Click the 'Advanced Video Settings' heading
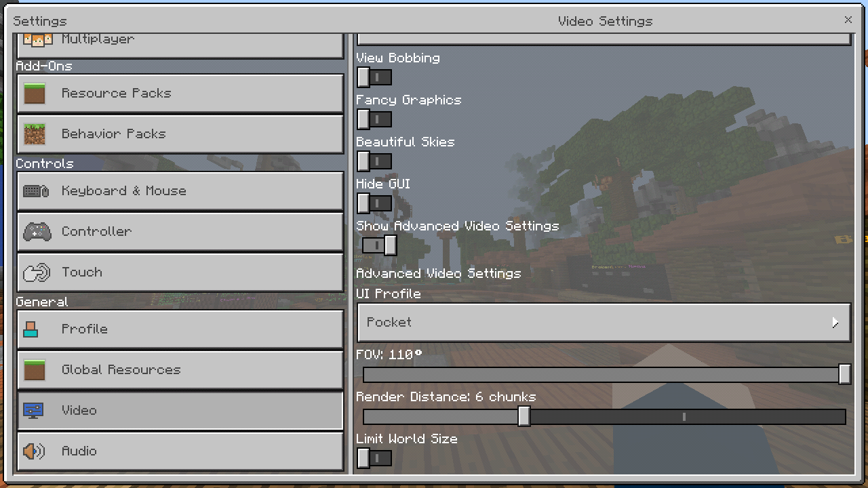The height and width of the screenshot is (488, 868). tap(438, 274)
